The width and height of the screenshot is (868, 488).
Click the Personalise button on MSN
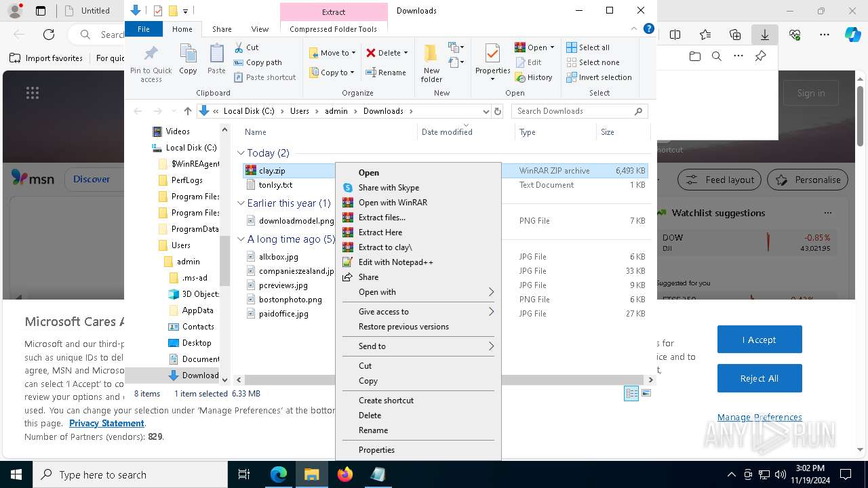coord(808,180)
